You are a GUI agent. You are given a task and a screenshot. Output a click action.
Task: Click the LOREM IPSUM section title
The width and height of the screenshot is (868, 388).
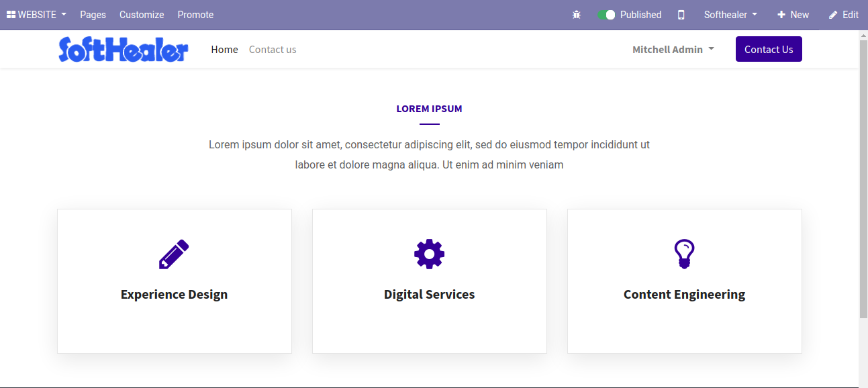[430, 109]
